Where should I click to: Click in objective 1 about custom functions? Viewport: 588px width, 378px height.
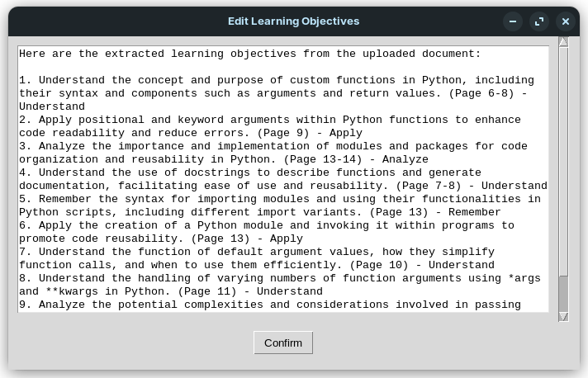coord(277,93)
